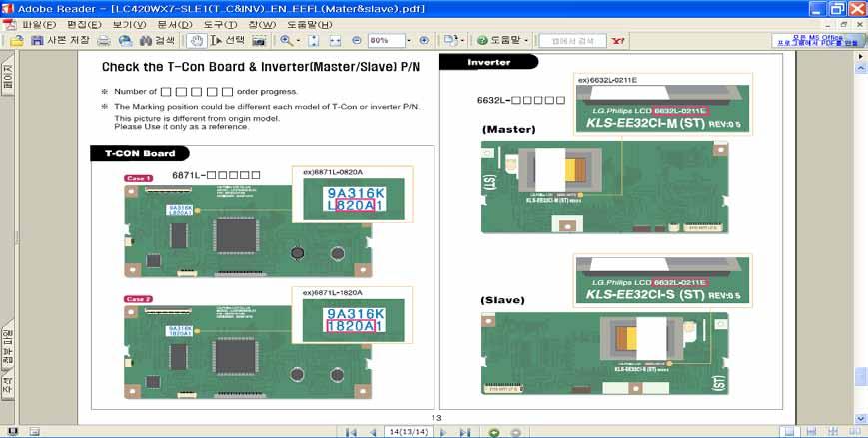Click the email globe icon in toolbar
This screenshot has height=438, width=868.
click(126, 40)
